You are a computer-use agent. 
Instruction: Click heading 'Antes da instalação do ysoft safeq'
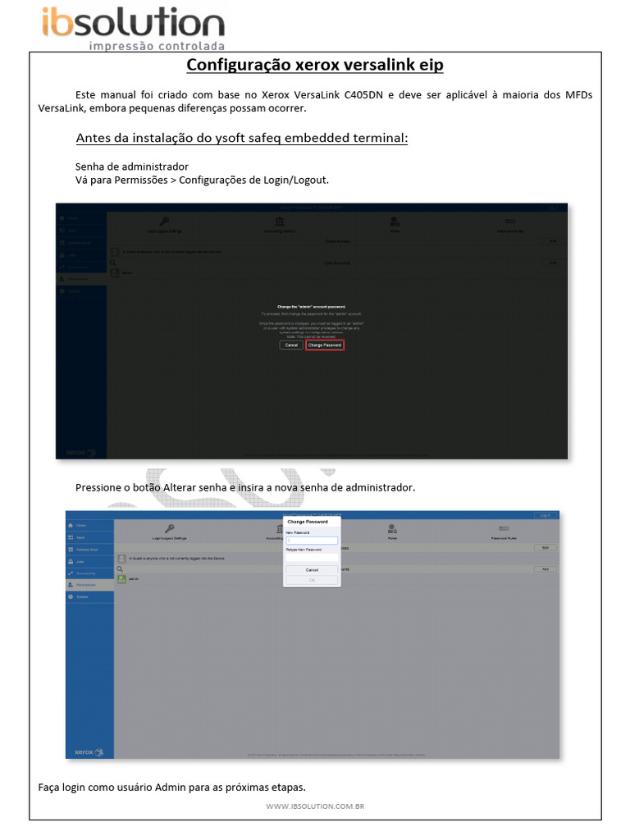[242, 138]
